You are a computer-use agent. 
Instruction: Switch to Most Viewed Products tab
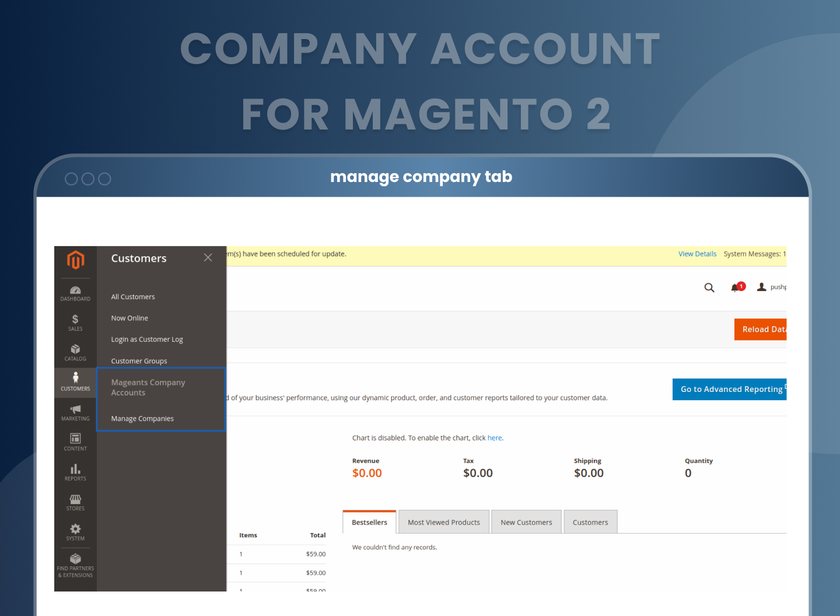[x=443, y=523]
